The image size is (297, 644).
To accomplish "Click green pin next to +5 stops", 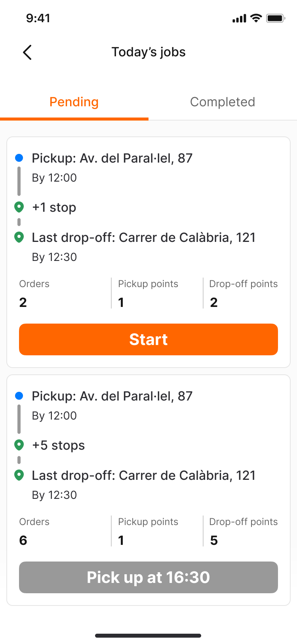I will click(x=19, y=445).
